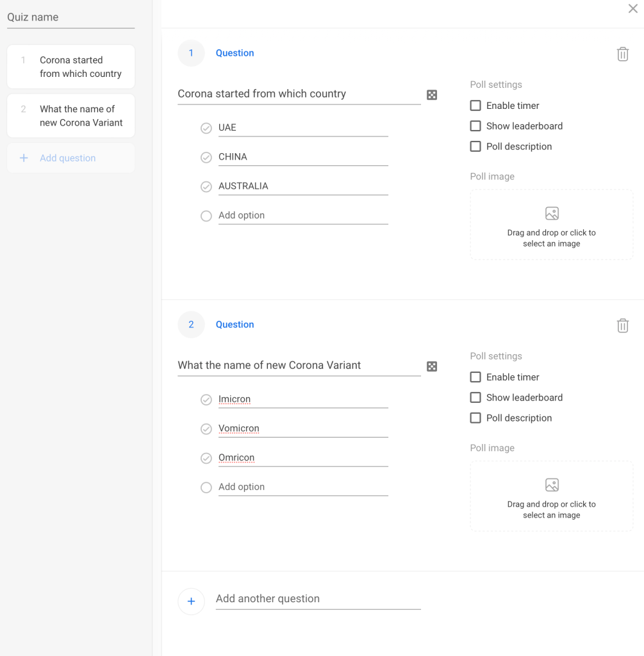Screen dimensions: 644x656
Task: Click the Quiz name input field
Action: [70, 17]
